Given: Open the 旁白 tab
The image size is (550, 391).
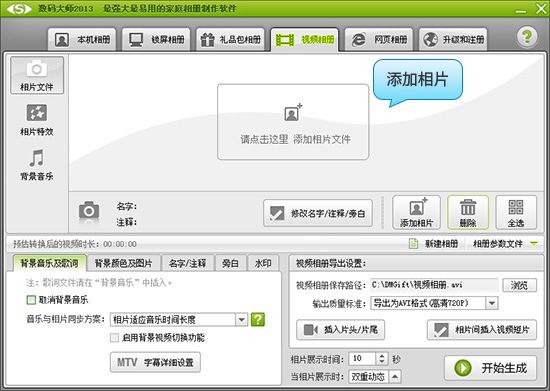Looking at the screenshot, I should pyautogui.click(x=230, y=263).
